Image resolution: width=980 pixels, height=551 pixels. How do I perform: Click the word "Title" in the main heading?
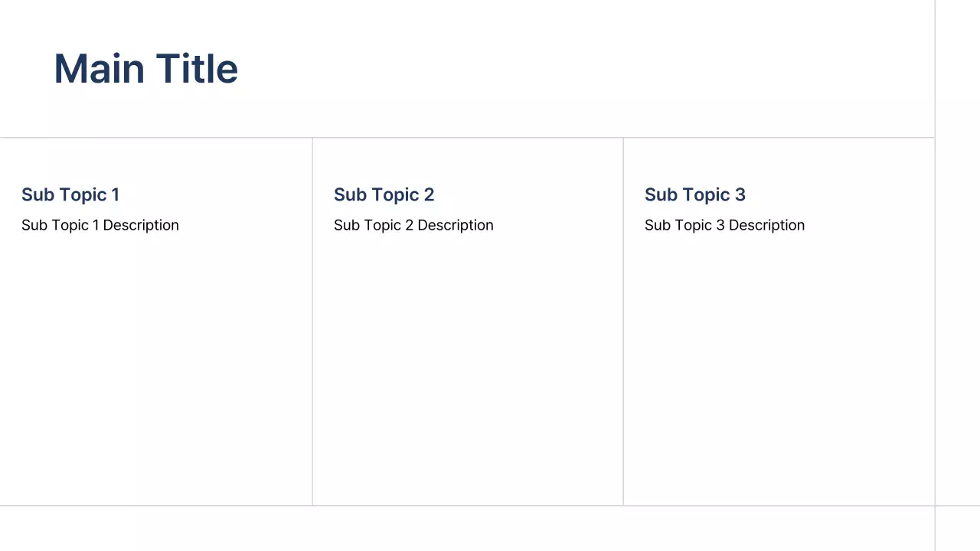point(198,69)
